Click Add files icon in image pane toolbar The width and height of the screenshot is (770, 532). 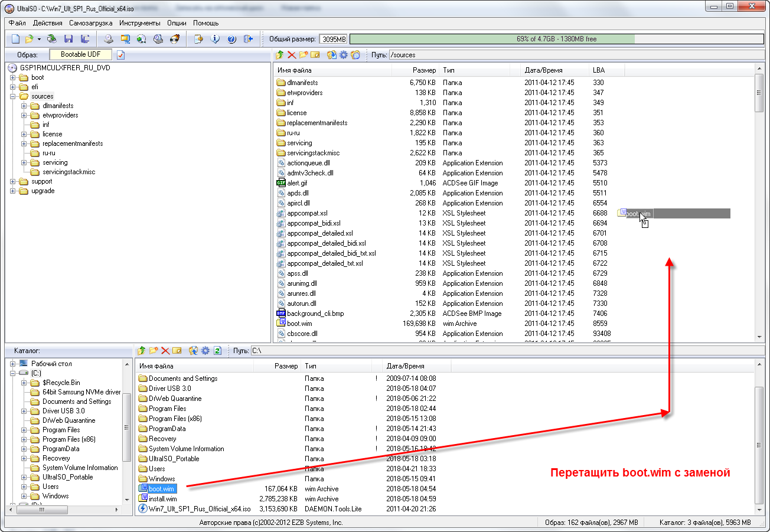pos(332,55)
